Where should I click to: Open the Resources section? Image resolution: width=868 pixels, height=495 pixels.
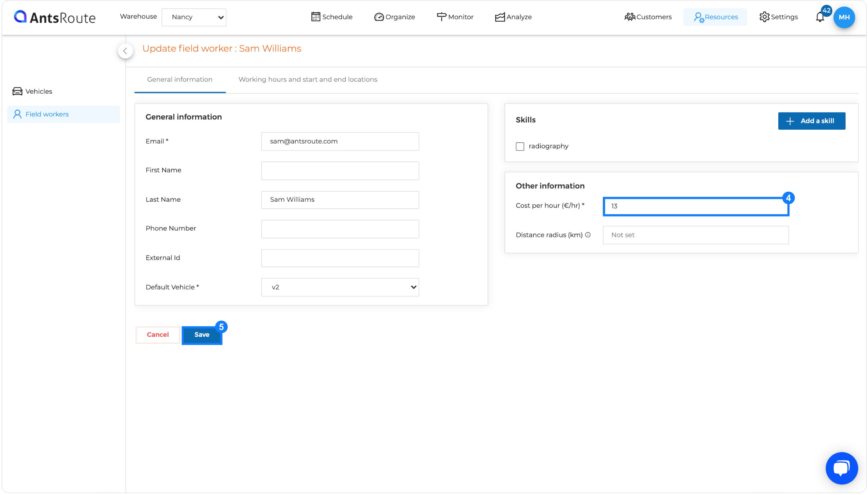pos(715,17)
